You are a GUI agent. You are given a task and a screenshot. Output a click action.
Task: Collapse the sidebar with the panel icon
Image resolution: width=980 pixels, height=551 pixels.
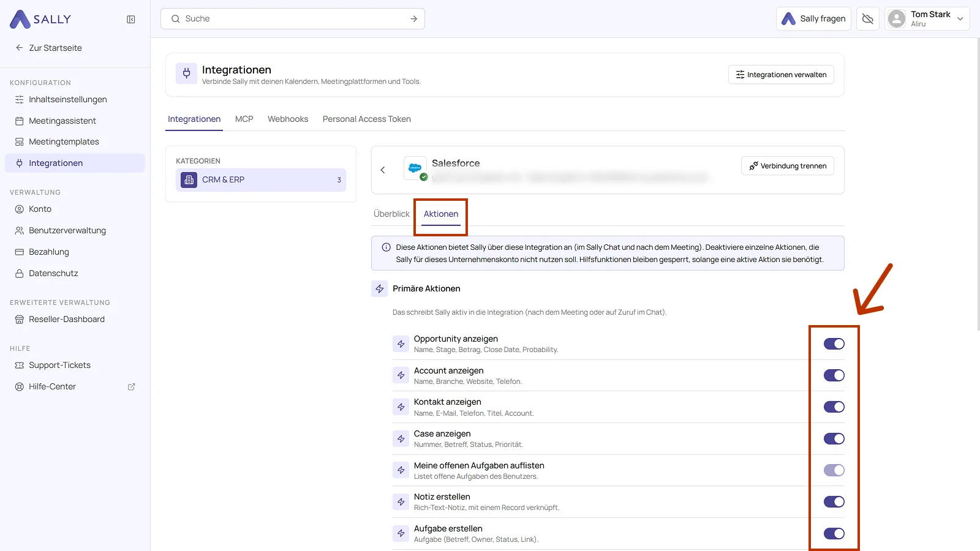131,20
